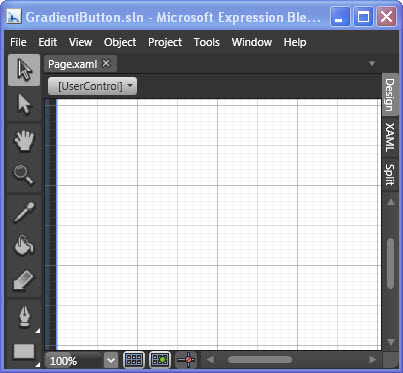Click the horizontal scrollbar left arrow
This screenshot has width=403, height=373.
(x=210, y=360)
